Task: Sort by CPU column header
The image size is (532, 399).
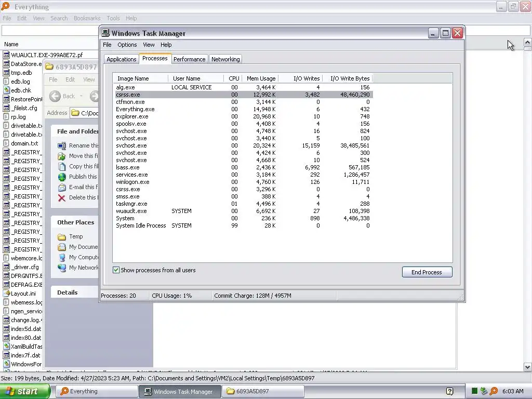Action: (233, 78)
